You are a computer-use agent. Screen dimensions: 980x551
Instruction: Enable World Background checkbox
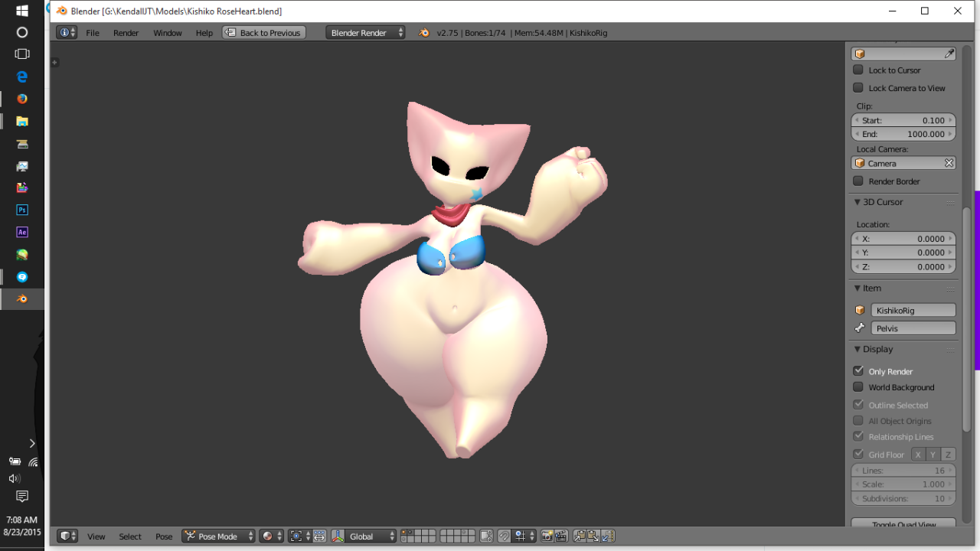(x=858, y=387)
